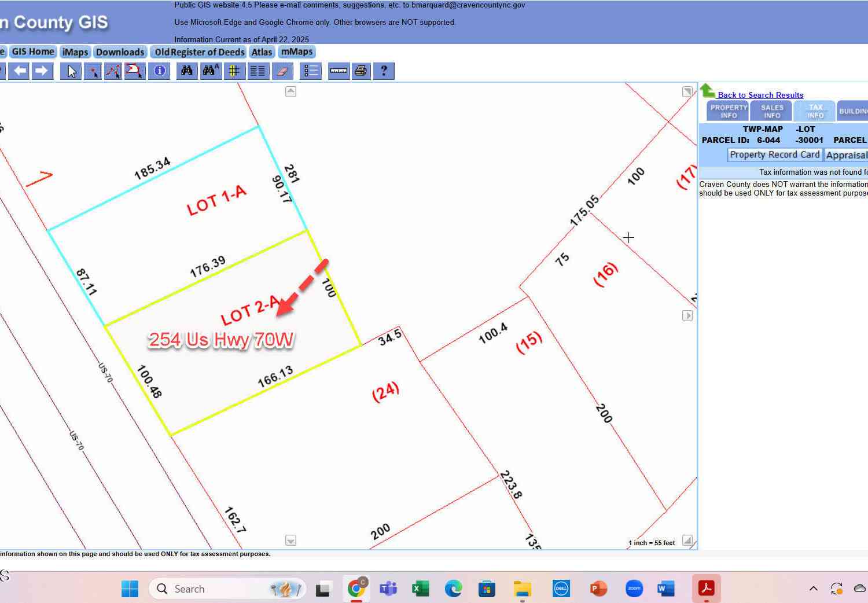Switch to Sales Info tab
868x603 pixels.
(x=772, y=111)
